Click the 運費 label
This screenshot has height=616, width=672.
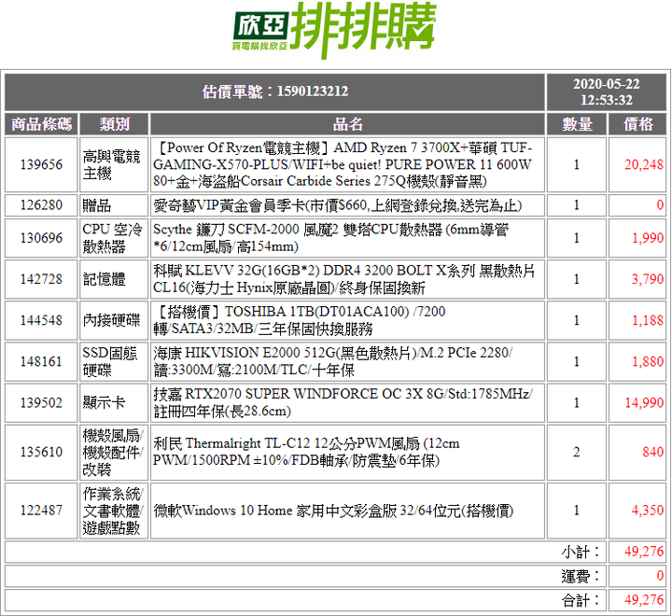point(581,577)
